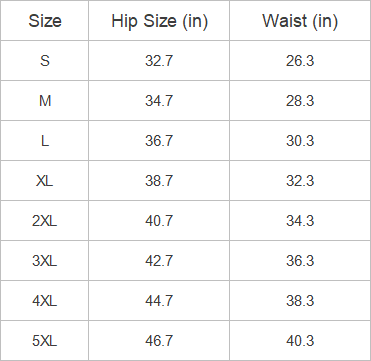Select waist value 34.3
The image size is (371, 361).
click(x=300, y=221)
